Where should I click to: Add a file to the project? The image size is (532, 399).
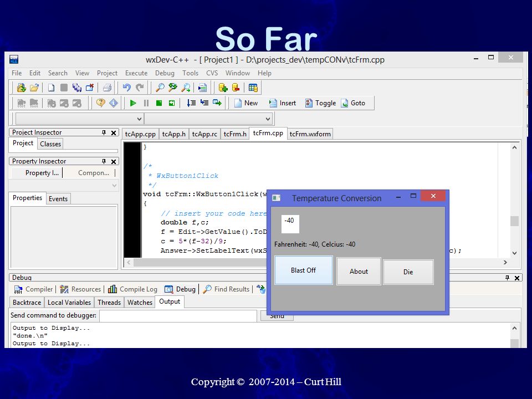(223, 88)
